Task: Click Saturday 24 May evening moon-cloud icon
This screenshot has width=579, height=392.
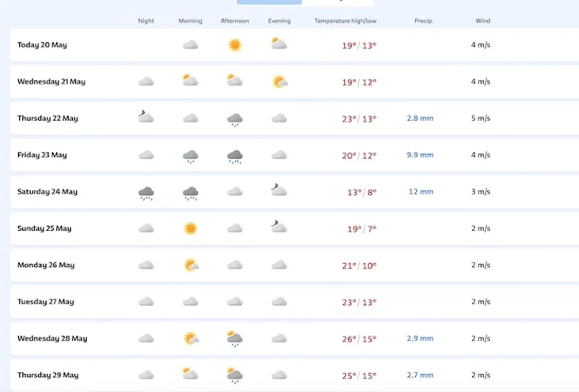Action: click(279, 190)
